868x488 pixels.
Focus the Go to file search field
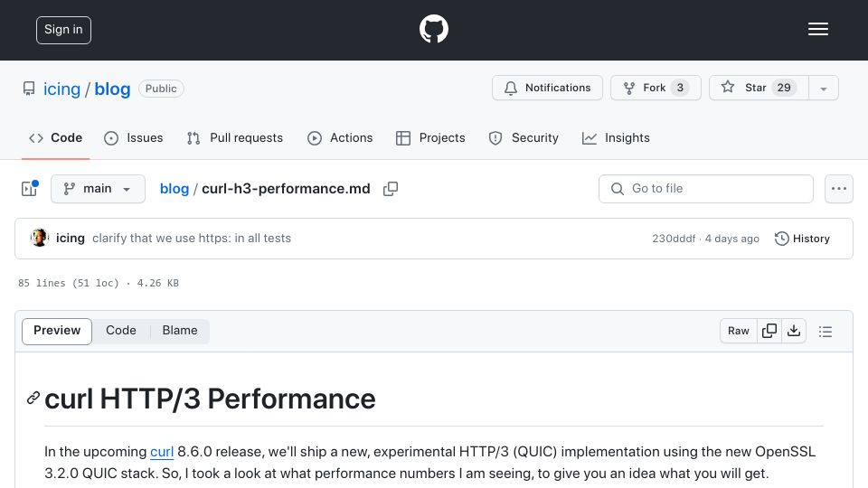[x=706, y=189]
